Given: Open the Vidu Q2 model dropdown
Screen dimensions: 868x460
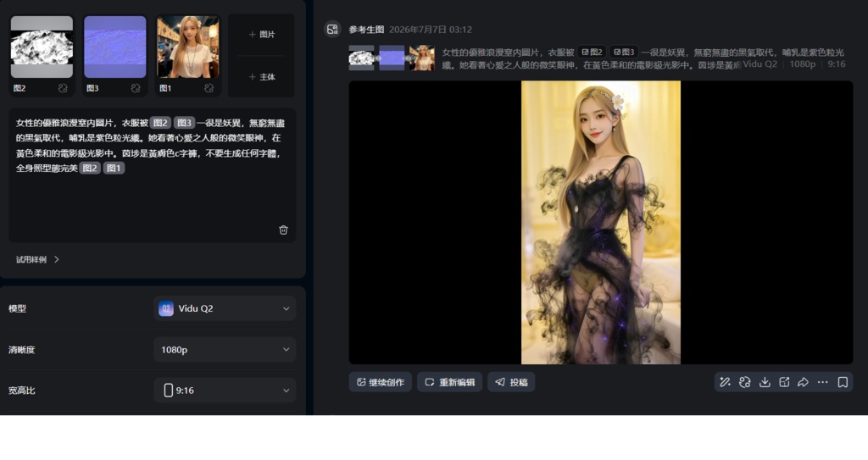Looking at the screenshot, I should [x=224, y=308].
